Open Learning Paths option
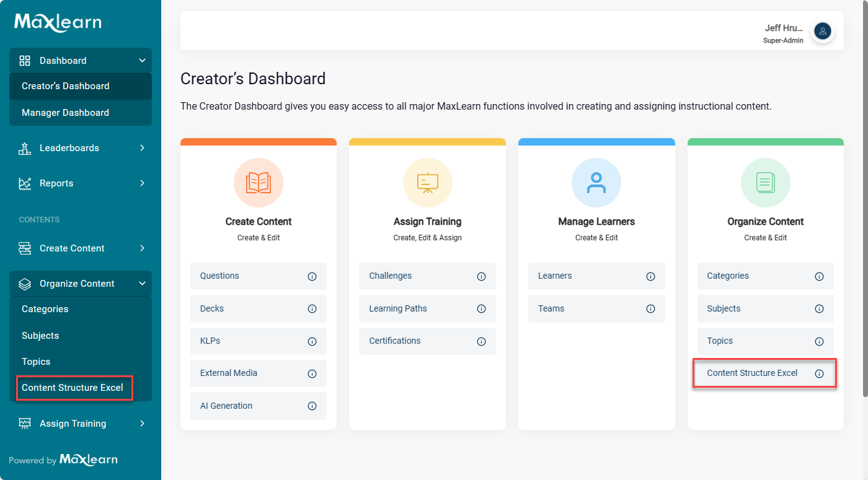868x480 pixels. (x=428, y=308)
